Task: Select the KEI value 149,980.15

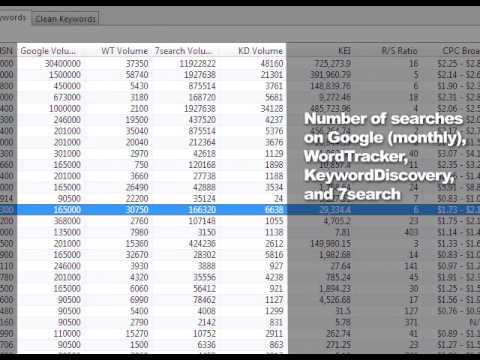Action: click(x=330, y=244)
